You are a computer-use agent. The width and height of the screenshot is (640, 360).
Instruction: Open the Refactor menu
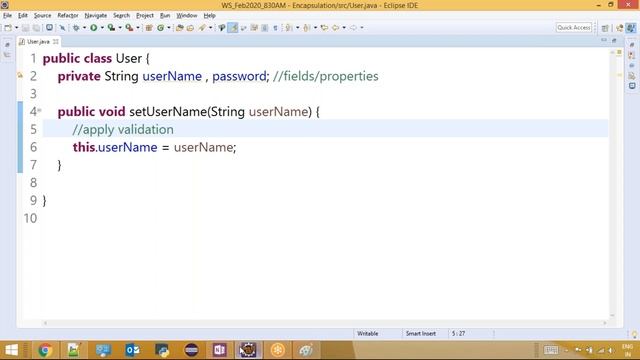68,16
